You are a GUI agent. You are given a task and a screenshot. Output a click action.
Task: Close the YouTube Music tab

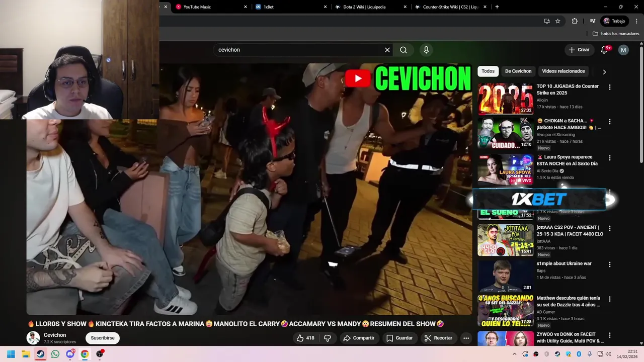point(246,7)
